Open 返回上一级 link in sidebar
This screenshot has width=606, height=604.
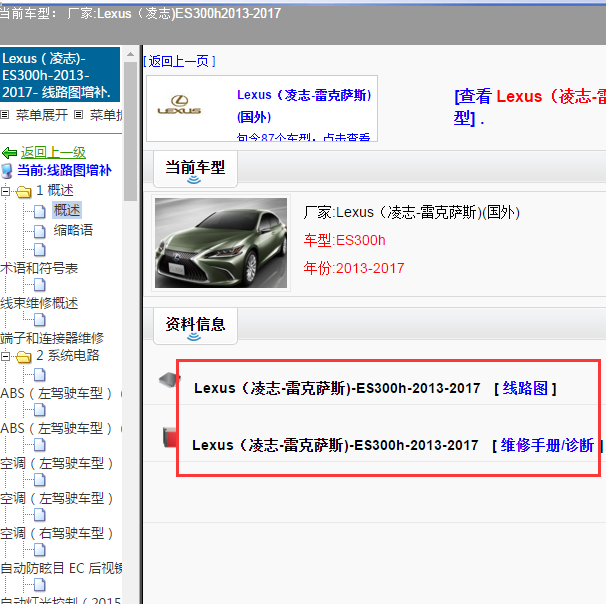pos(53,153)
